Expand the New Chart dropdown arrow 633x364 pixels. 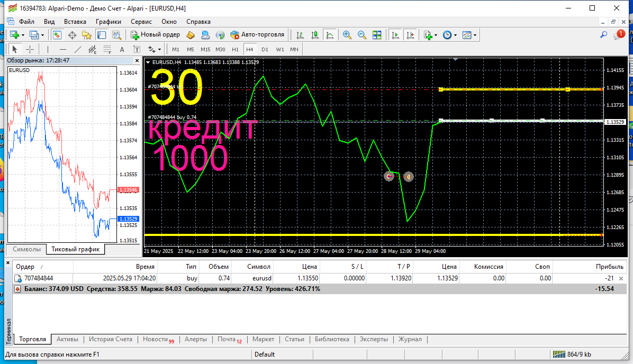(x=23, y=35)
